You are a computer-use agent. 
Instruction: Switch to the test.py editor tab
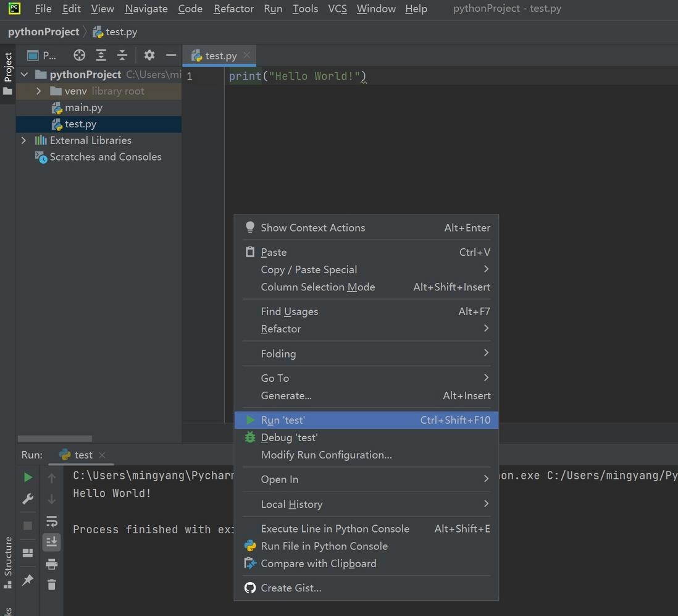(x=220, y=55)
